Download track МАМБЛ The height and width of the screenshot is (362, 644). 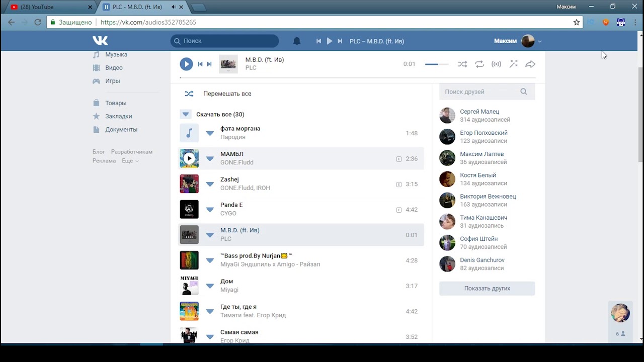(x=210, y=159)
